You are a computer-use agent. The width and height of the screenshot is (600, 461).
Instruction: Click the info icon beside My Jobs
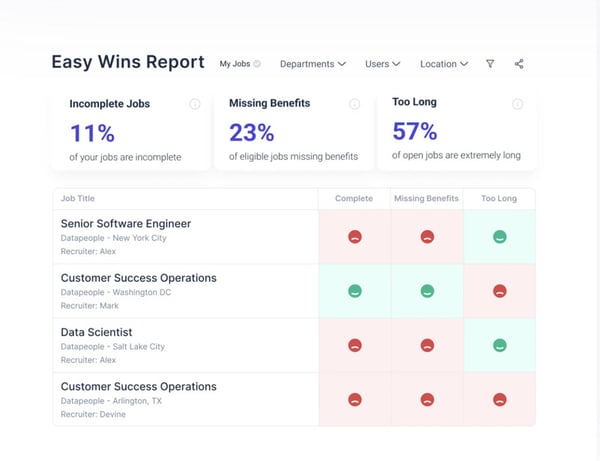click(257, 64)
